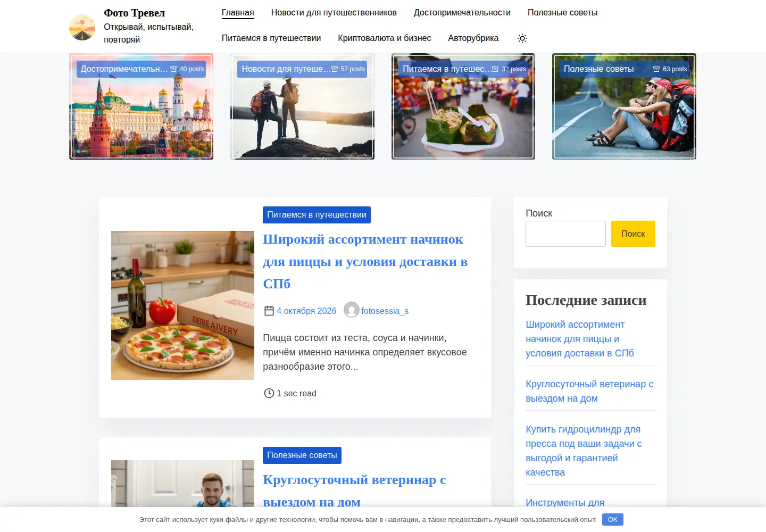Open the Достопримечательности category card with Kremlin image
This screenshot has width=766, height=532.
[141, 106]
